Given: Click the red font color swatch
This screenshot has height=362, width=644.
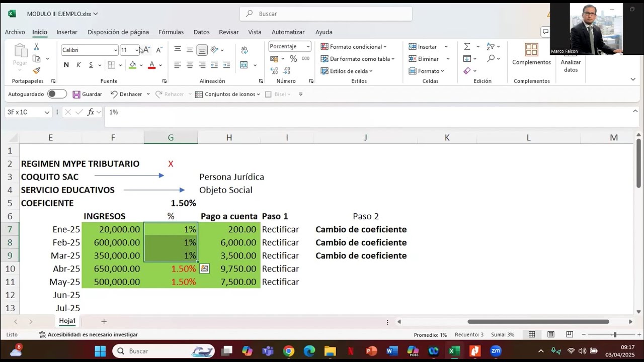Looking at the screenshot, I should 151,65.
